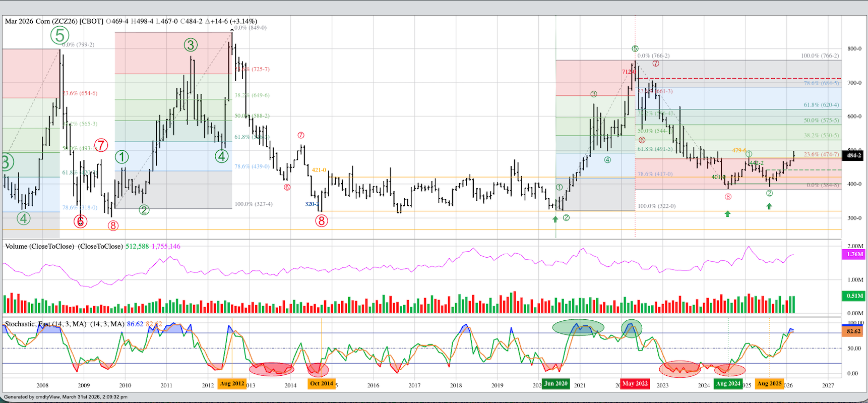Select the Oct 2014 date marker

(322, 384)
